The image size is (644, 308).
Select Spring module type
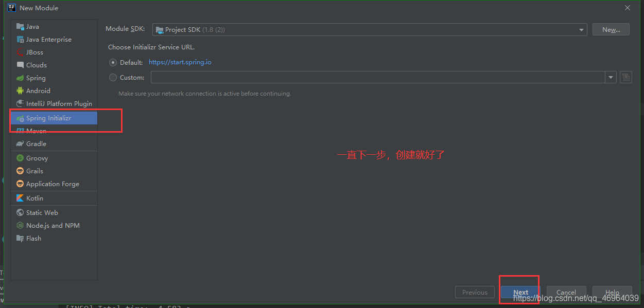tap(54, 78)
